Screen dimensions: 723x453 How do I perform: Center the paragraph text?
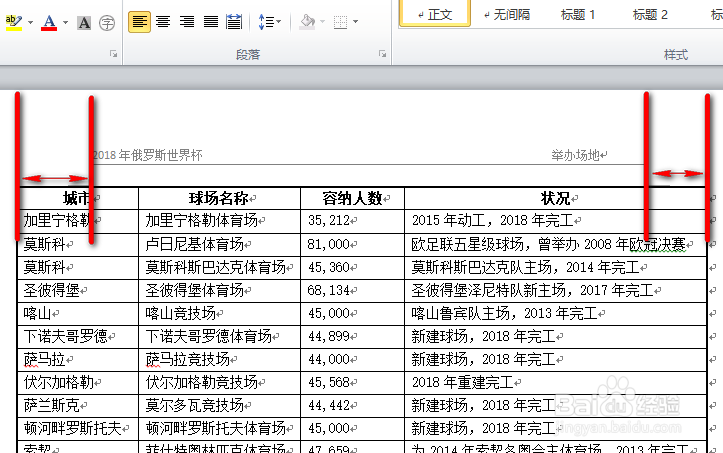pos(163,22)
